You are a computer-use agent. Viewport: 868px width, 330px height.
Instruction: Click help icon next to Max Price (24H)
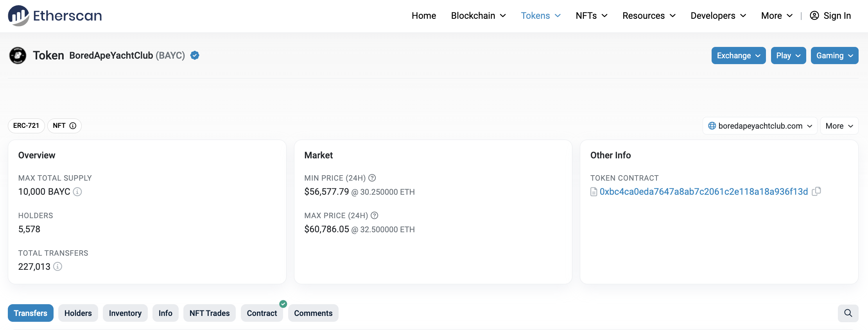click(375, 215)
